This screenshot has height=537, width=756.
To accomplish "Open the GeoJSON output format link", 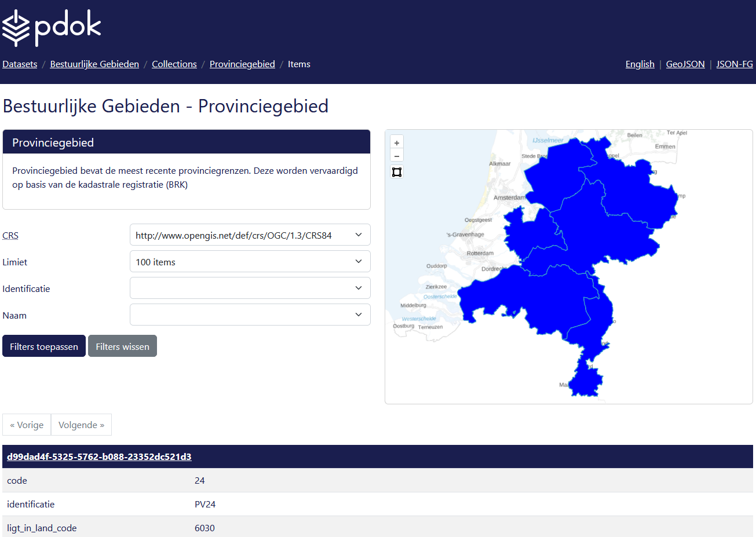I will (685, 64).
